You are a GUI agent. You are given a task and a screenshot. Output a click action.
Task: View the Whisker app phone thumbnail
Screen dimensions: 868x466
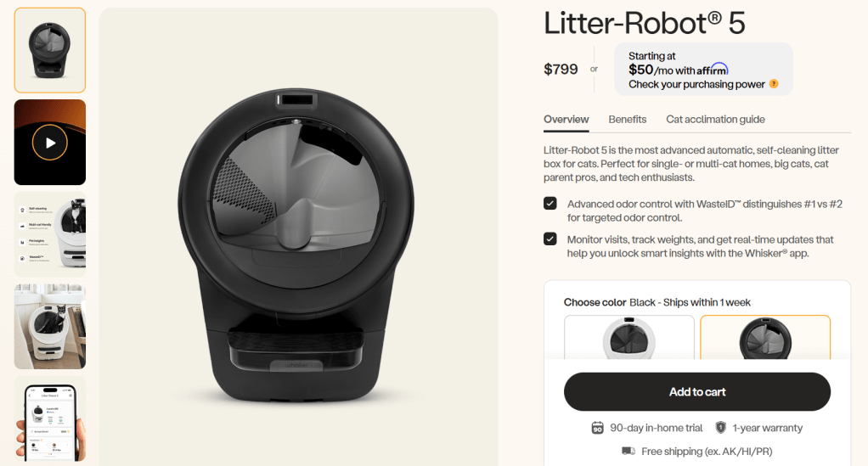(50, 419)
